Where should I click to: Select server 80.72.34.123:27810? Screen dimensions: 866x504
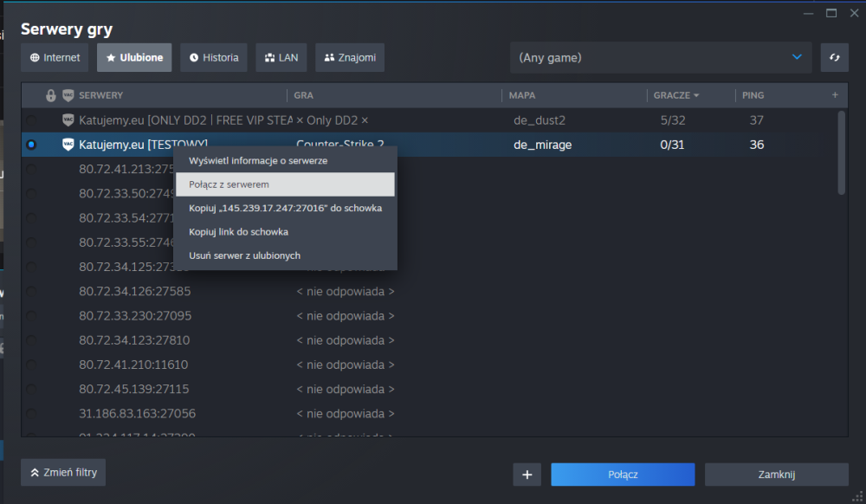[134, 340]
